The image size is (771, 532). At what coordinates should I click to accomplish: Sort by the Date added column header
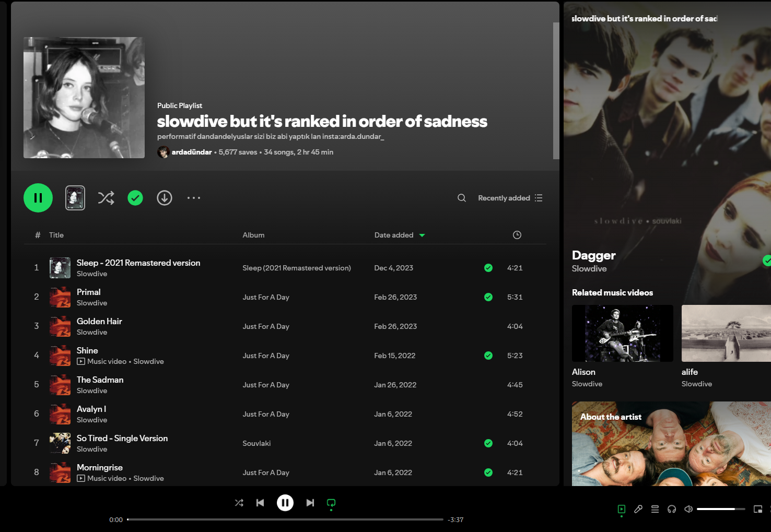point(394,235)
